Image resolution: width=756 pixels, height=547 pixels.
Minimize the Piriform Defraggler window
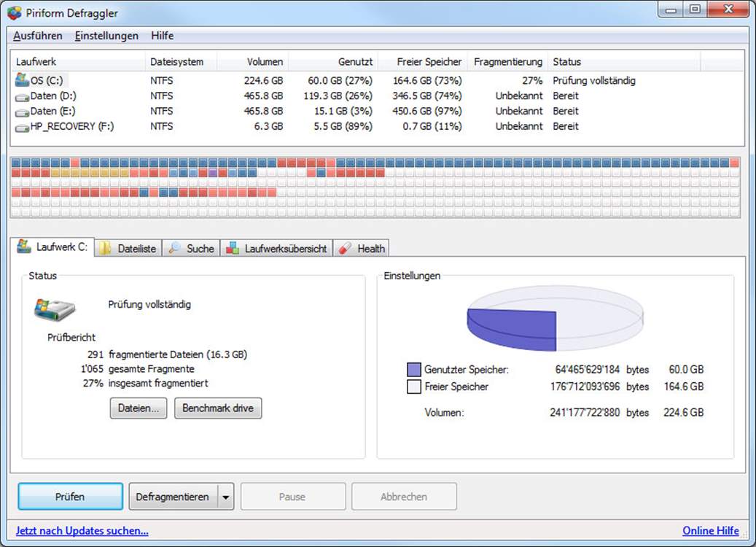[x=671, y=9]
